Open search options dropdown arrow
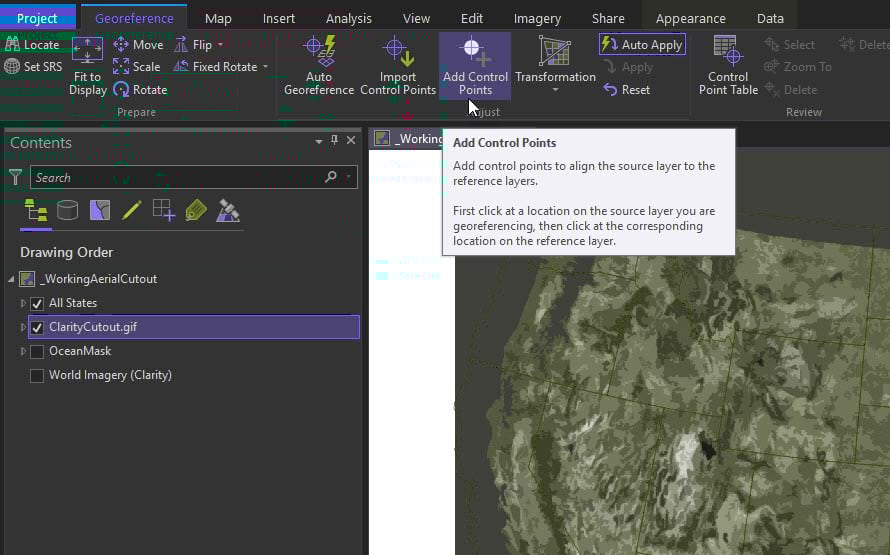Screen dimensions: 890x555 (349, 177)
